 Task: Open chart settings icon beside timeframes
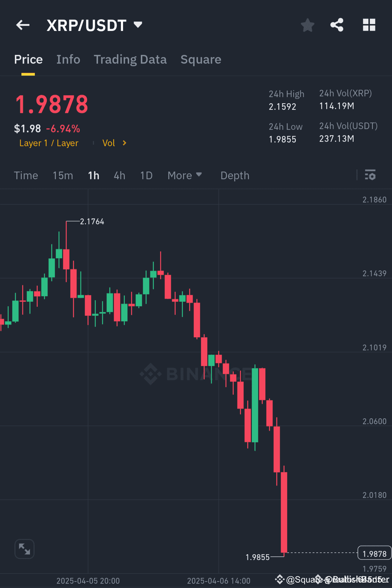[370, 175]
